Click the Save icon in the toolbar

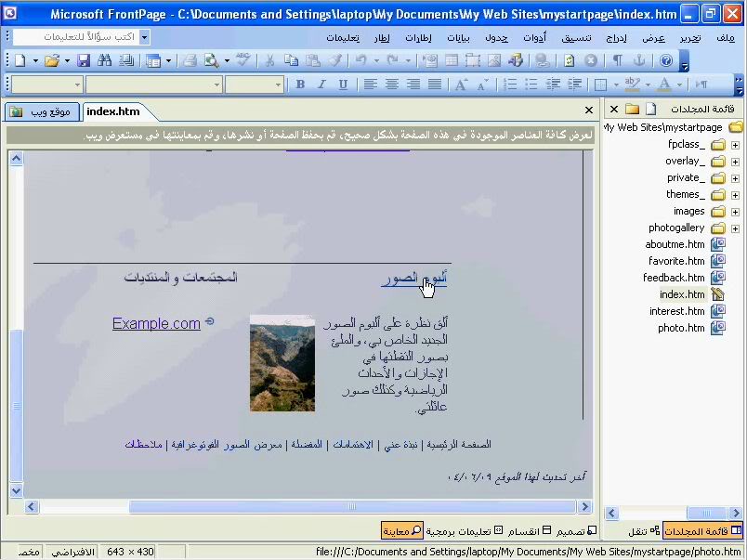tap(84, 60)
